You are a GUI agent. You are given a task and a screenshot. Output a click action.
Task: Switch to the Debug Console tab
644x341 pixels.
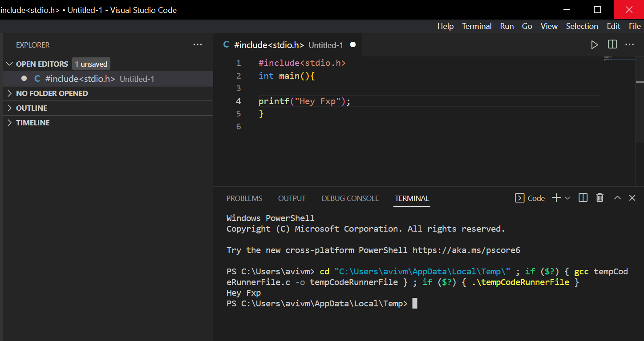pyautogui.click(x=350, y=198)
